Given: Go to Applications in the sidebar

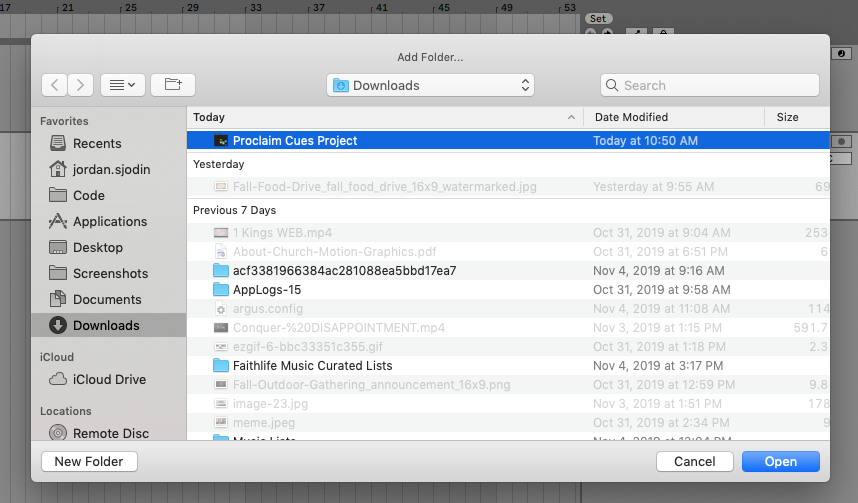Looking at the screenshot, I should pyautogui.click(x=110, y=221).
